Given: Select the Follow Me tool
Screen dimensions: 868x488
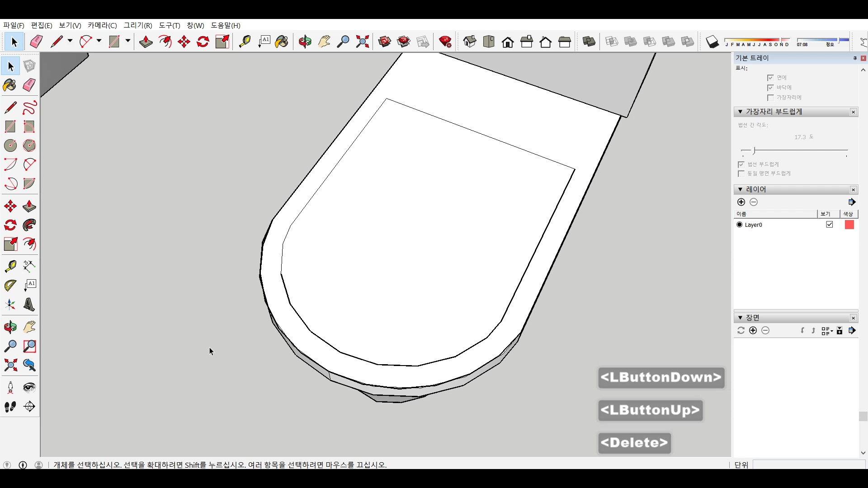Looking at the screenshot, I should [29, 225].
